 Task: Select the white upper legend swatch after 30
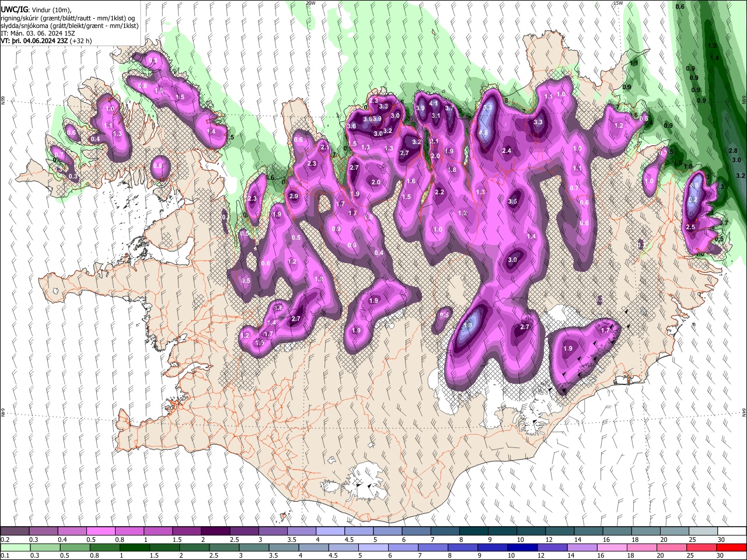tap(732, 531)
